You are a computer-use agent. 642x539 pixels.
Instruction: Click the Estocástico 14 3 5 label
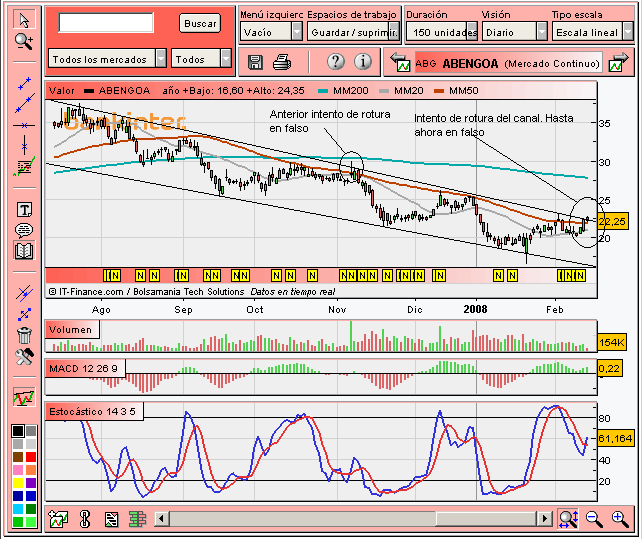click(94, 411)
